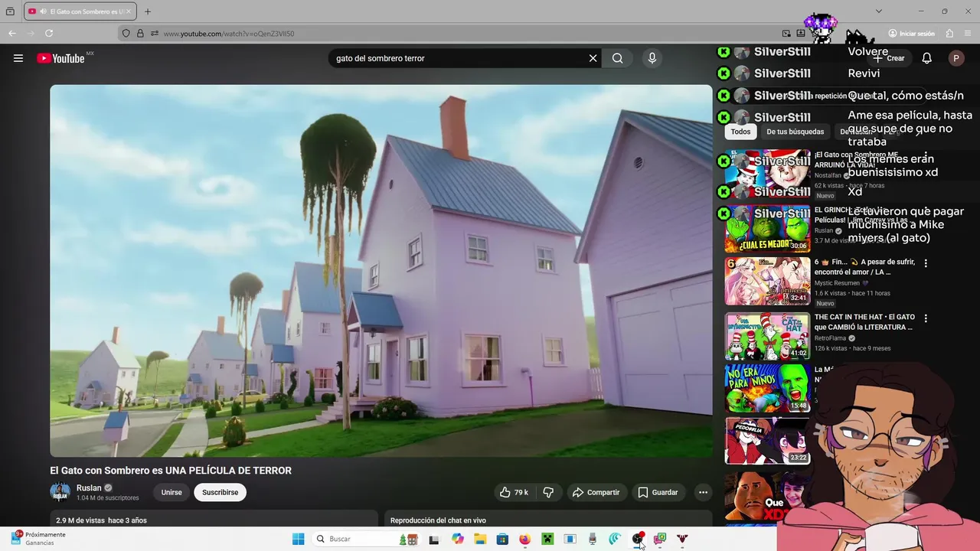Start voice search with the microphone
The height and width of the screenshot is (551, 980).
[x=652, y=58]
